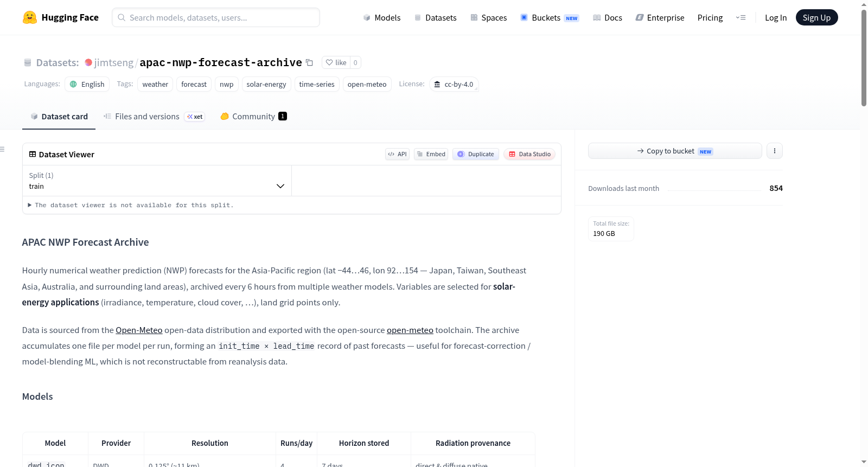Open Data Studio
Viewport: 868px width, 467px height.
529,154
